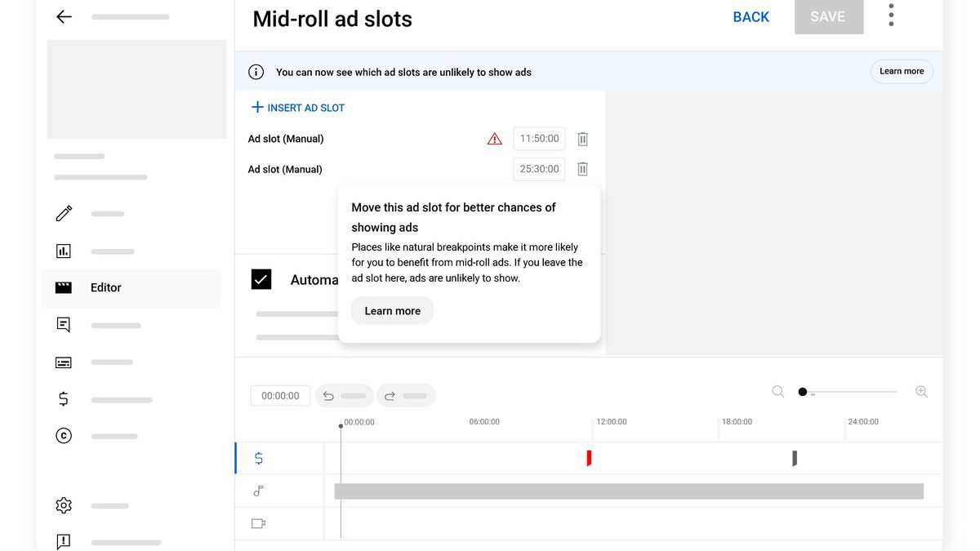Click the playhead at 00:00:00
Image resolution: width=980 pixels, height=551 pixels.
click(x=341, y=426)
